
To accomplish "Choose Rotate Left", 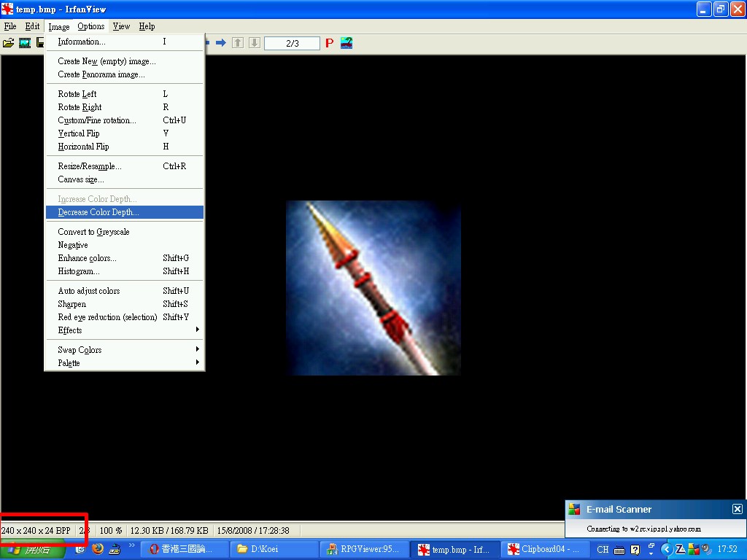I will [x=125, y=94].
